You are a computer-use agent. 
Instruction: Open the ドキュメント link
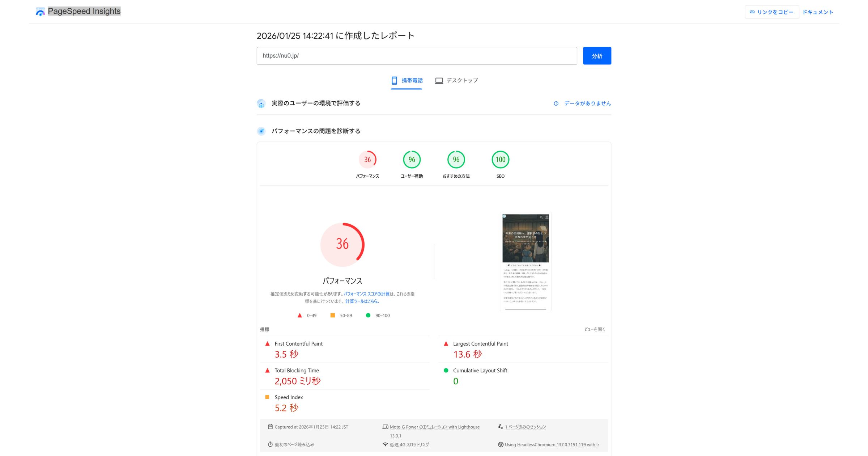point(818,12)
